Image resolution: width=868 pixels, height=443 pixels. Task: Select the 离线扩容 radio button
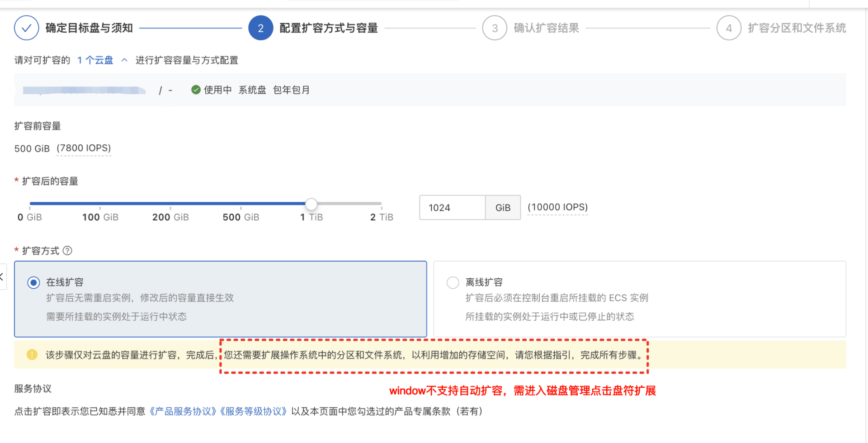[x=453, y=283]
